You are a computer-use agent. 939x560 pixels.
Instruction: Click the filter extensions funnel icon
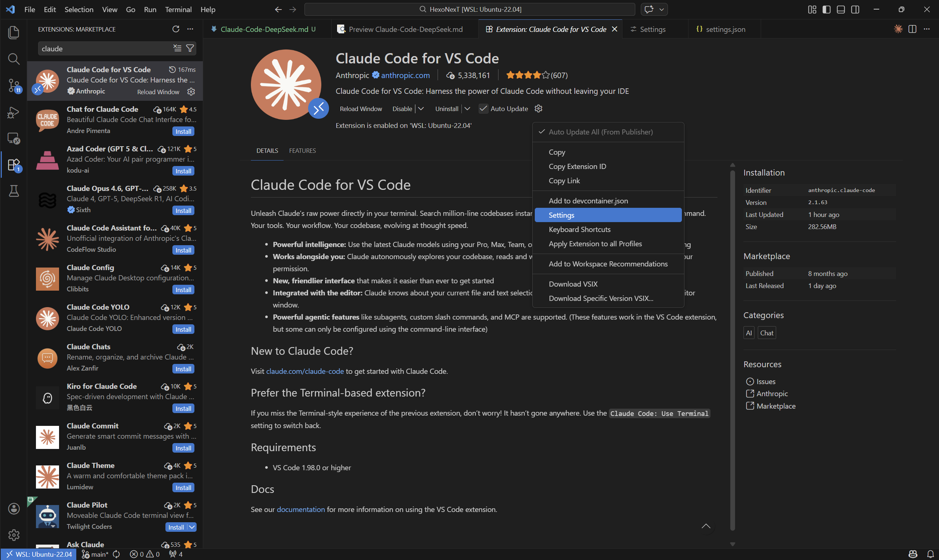(190, 48)
